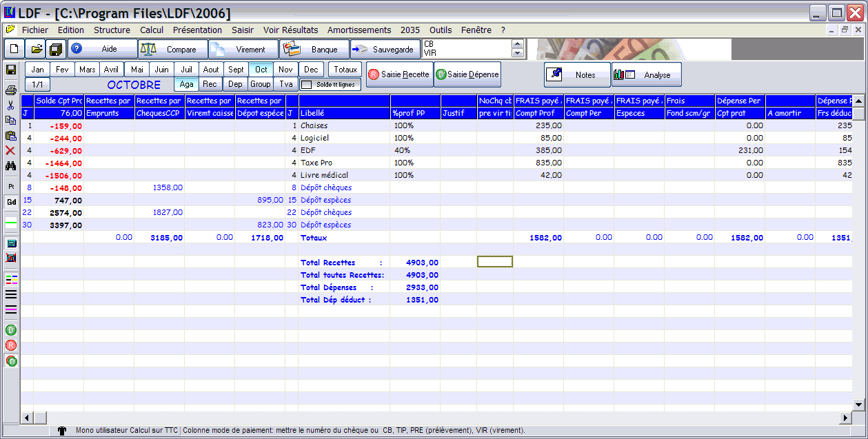The width and height of the screenshot is (868, 439).
Task: Click the horizontal scrollbar left arrow
Action: coord(28,418)
